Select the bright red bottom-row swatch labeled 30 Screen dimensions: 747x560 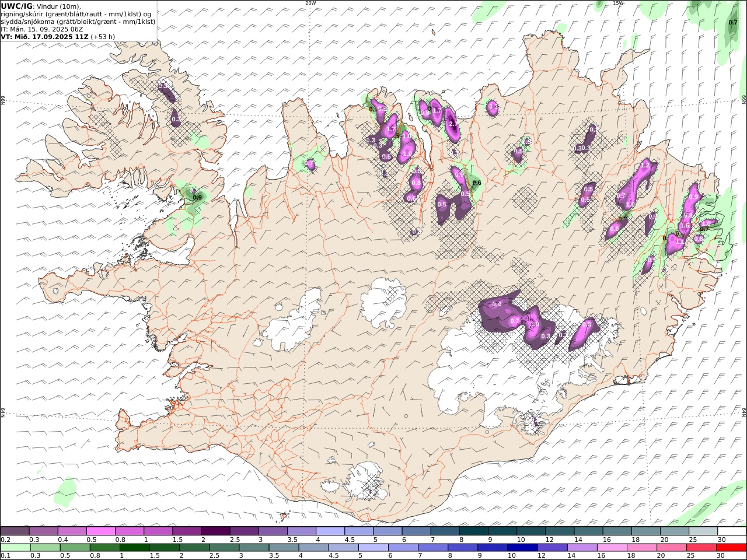pyautogui.click(x=731, y=547)
